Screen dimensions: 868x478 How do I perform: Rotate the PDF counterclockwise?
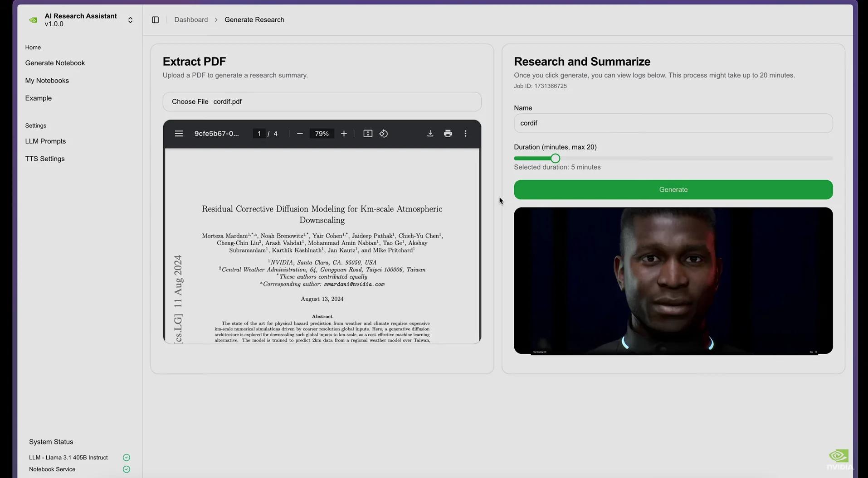(384, 134)
